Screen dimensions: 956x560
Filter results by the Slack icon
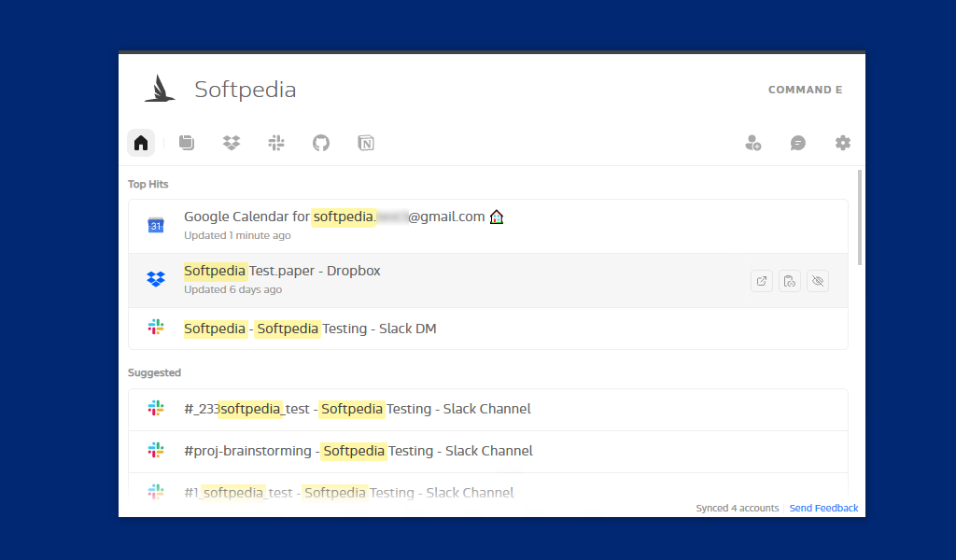(x=276, y=143)
